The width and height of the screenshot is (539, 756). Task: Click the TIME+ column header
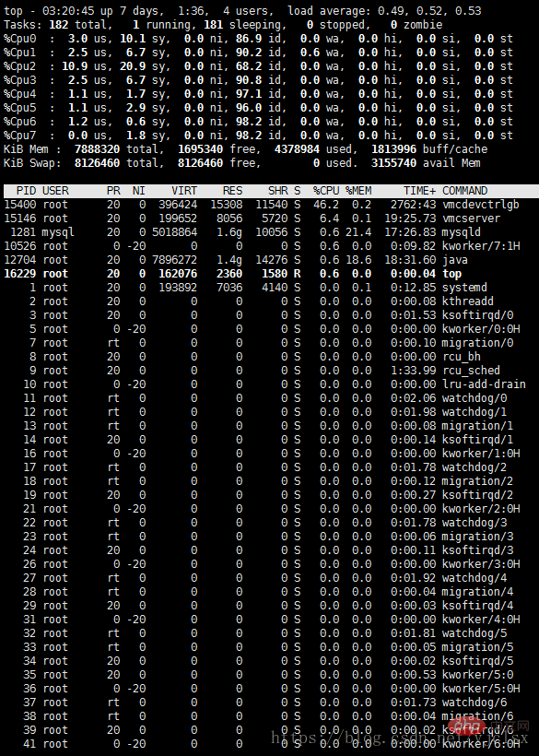click(x=419, y=191)
